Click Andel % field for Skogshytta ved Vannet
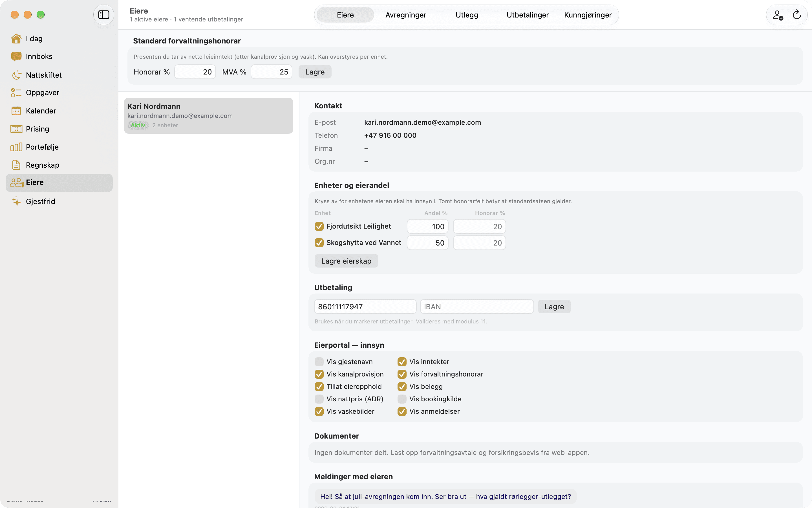Screen dimensions: 812x508 coord(427,243)
